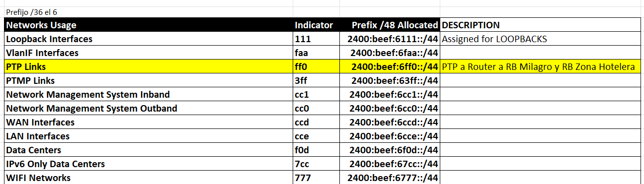644x184 pixels.
Task: Click the cell with indicator 'faa'
Action: click(316, 53)
